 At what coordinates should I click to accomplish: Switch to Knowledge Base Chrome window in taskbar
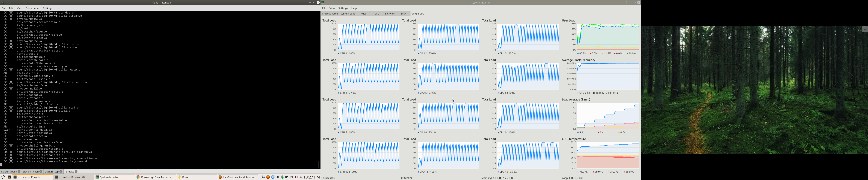(155, 177)
